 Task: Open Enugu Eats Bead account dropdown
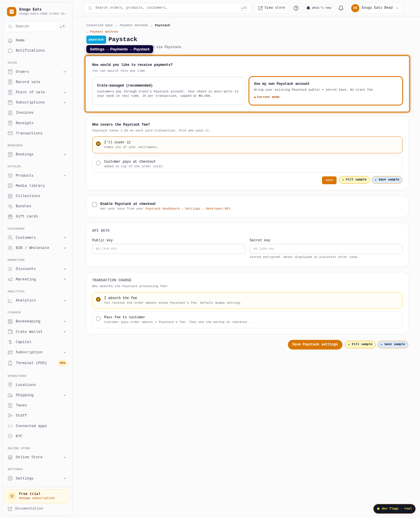[x=375, y=8]
